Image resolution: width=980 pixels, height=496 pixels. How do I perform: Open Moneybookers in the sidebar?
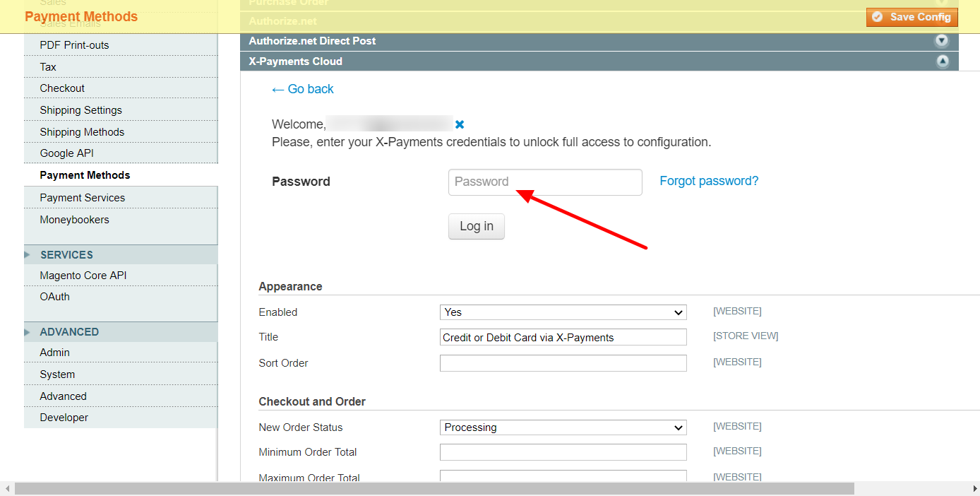tap(121, 220)
